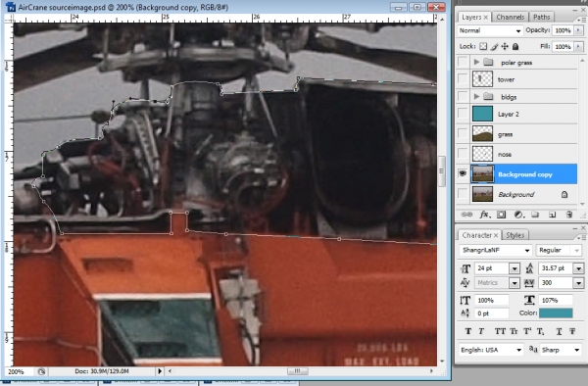Viewport: 588px width, 386px height.
Task: Switch to the Paths tab
Action: 541,17
